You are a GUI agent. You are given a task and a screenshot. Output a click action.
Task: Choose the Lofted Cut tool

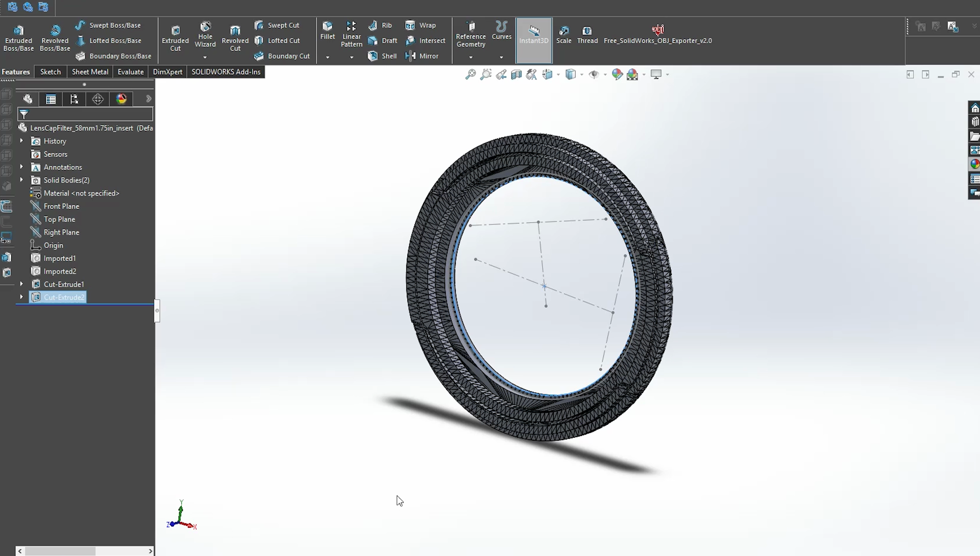pyautogui.click(x=277, y=40)
